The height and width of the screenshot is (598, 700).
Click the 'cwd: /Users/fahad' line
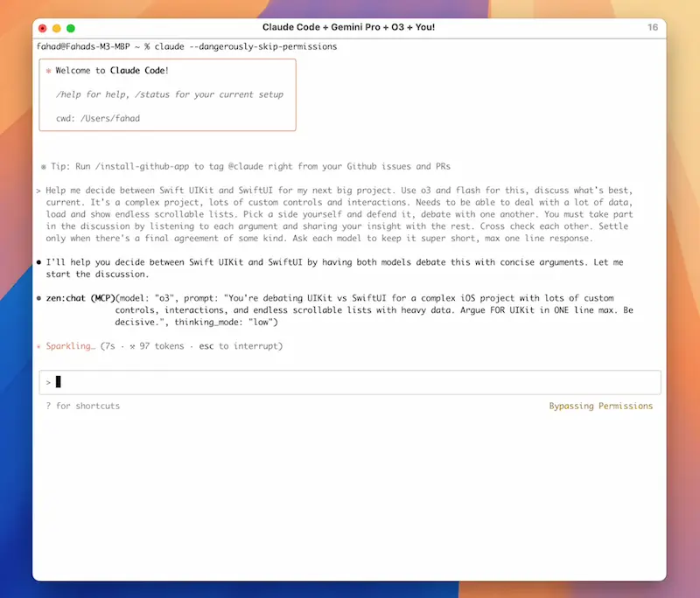click(x=98, y=118)
